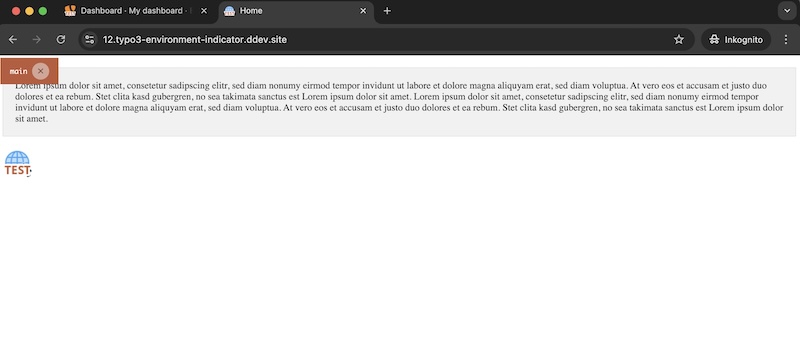
Task: Click the Inkognito profile button
Action: (x=736, y=39)
